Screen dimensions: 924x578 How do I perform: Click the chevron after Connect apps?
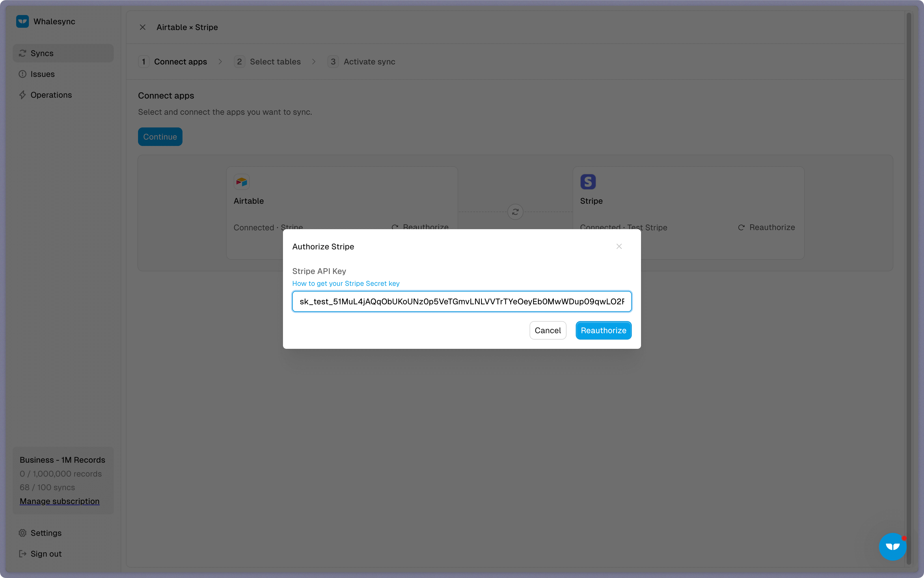tap(220, 62)
